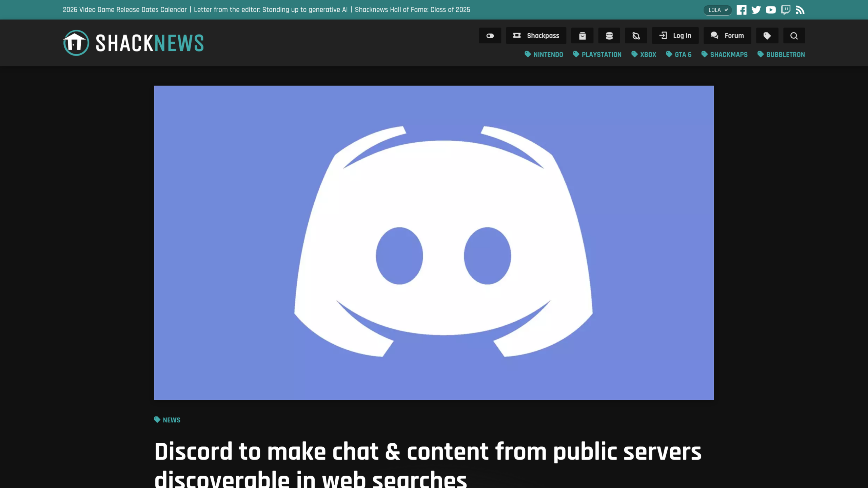The height and width of the screenshot is (488, 868).
Task: Click the Discord logo article image
Action: (x=434, y=243)
